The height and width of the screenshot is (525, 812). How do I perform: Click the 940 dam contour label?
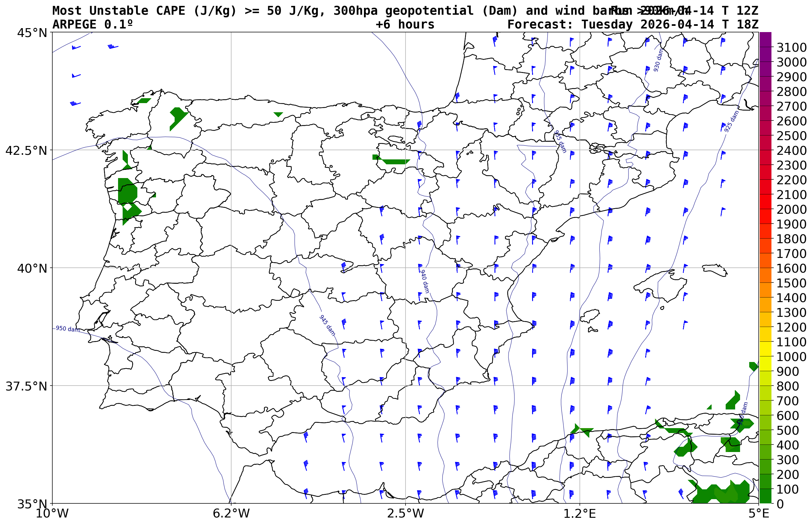coord(424,281)
